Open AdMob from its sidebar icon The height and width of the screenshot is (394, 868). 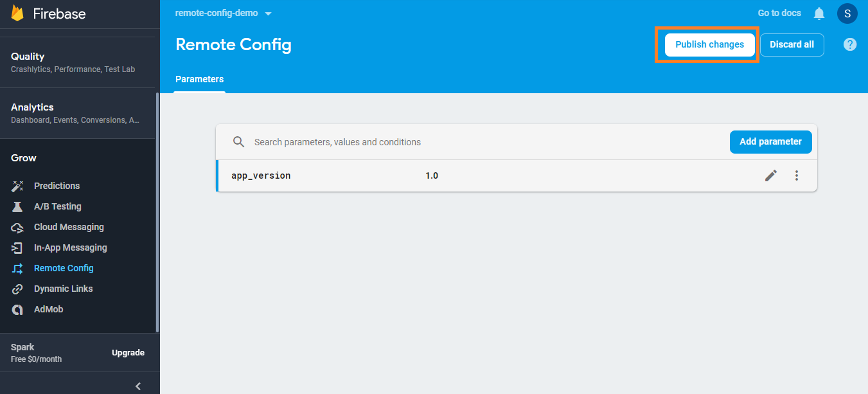17,309
